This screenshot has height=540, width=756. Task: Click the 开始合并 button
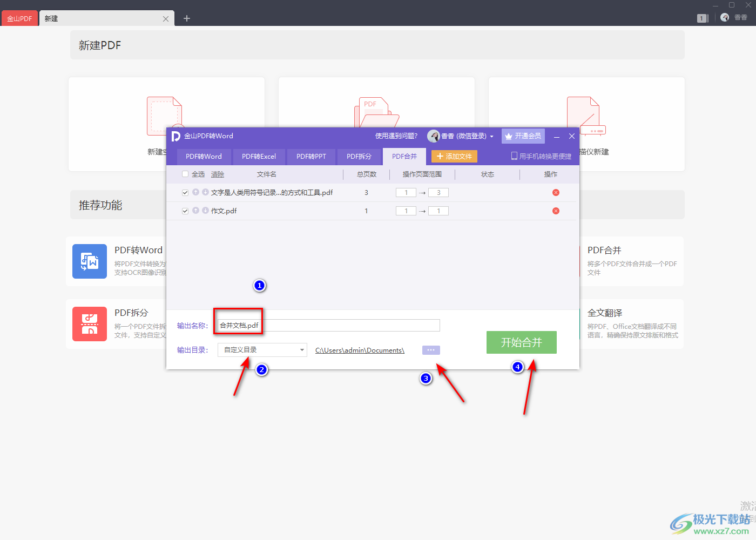(x=522, y=342)
